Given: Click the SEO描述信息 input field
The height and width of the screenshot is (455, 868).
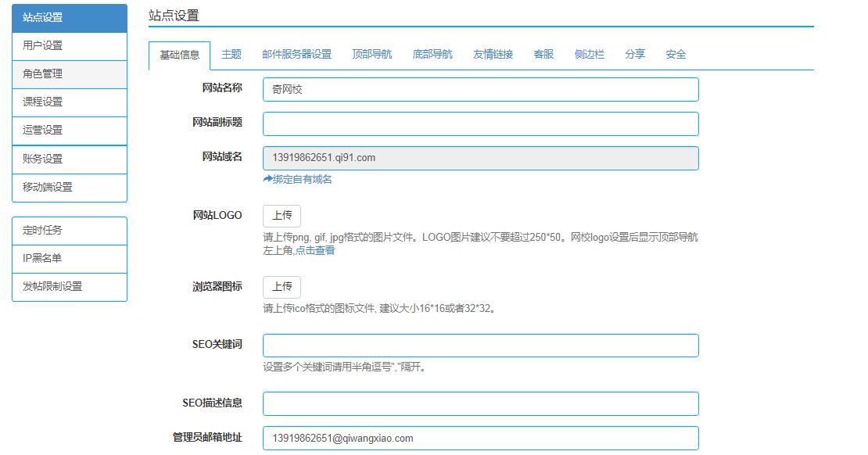Looking at the screenshot, I should tap(480, 404).
